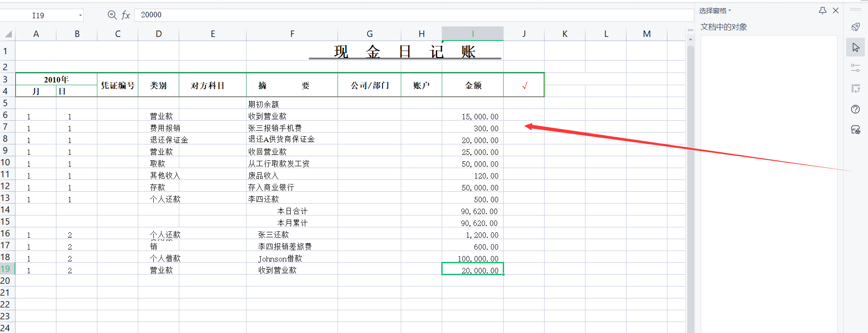868x333 pixels.
Task: Click the sidebar drag handle above the rocket icon
Action: 855,9
